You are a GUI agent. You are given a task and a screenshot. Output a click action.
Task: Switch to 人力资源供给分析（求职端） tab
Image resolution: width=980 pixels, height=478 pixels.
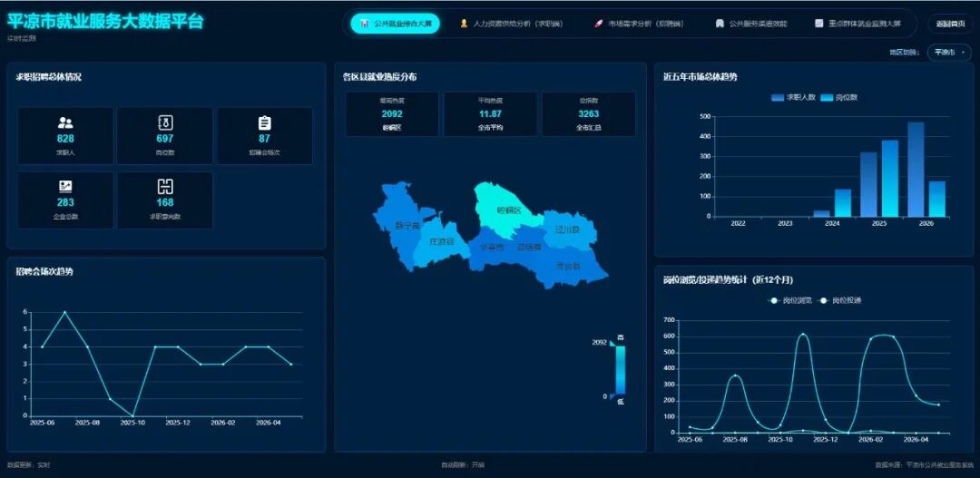click(511, 24)
